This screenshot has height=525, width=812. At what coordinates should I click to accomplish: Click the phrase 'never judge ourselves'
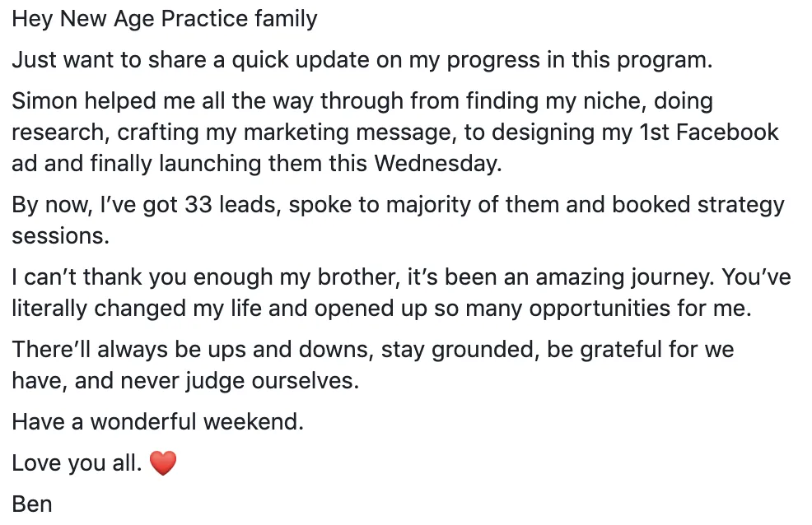coord(238,381)
